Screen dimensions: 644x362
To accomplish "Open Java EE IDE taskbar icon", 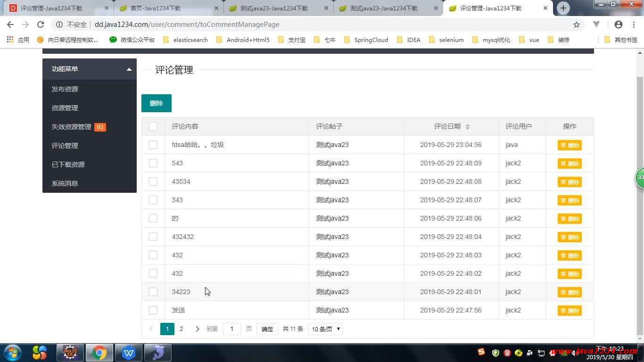I will tap(70, 353).
